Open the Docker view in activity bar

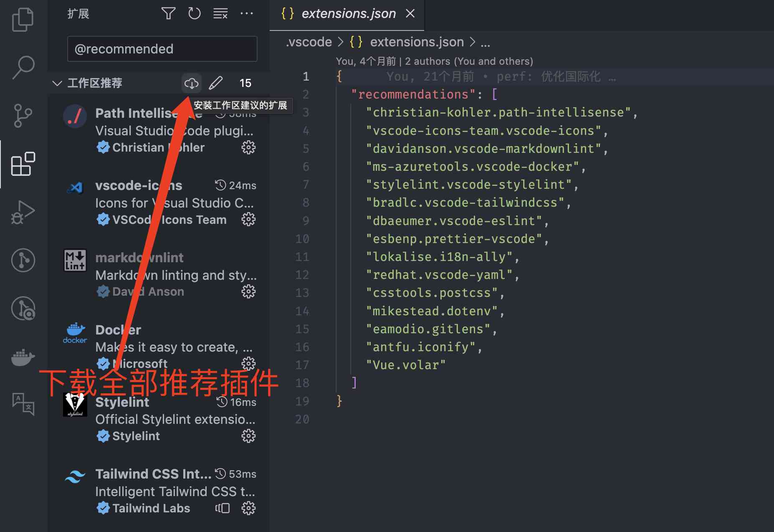[x=23, y=357]
